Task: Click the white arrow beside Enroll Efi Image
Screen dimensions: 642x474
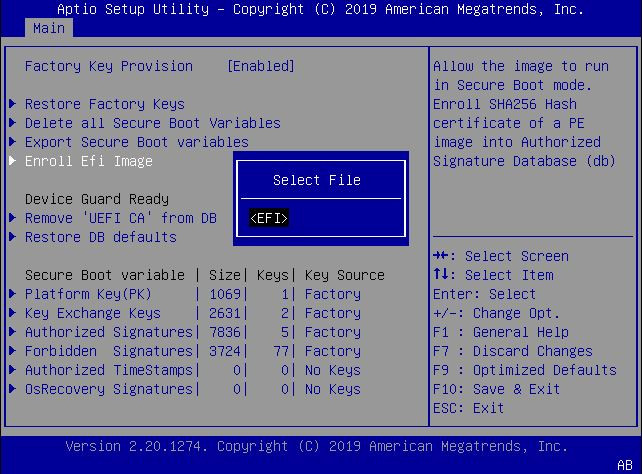Action: point(13,160)
